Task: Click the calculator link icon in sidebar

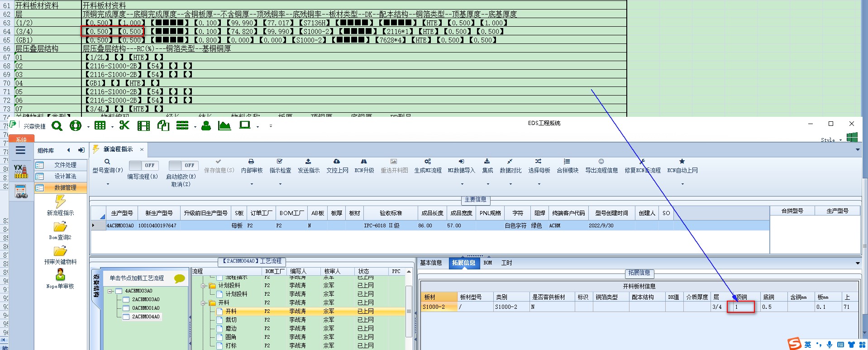Action: coord(21,192)
